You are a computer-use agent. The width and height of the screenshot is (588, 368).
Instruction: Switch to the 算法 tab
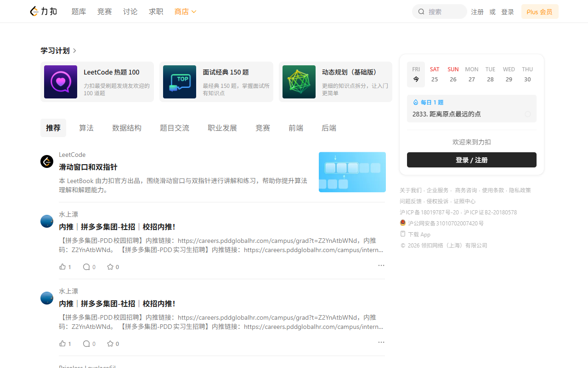tap(86, 128)
